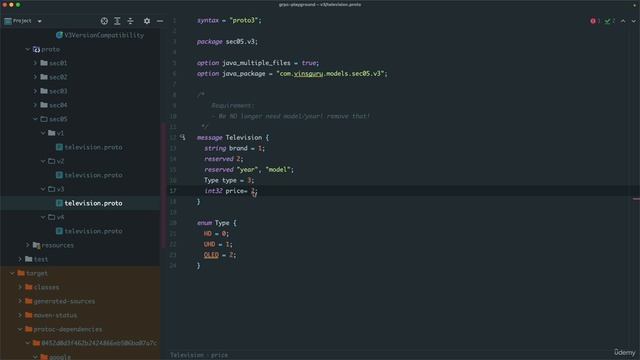
Task: Click line number 17 in the gutter
Action: (x=173, y=191)
